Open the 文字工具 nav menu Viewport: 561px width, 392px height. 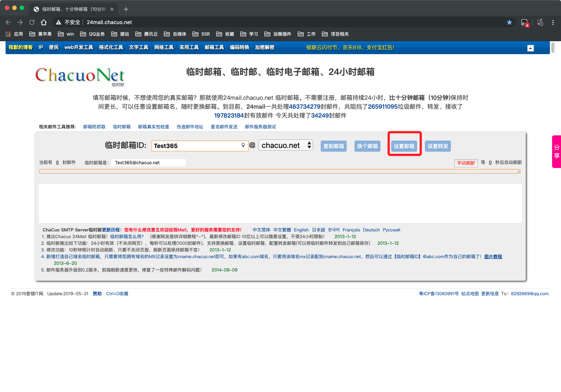[139, 47]
